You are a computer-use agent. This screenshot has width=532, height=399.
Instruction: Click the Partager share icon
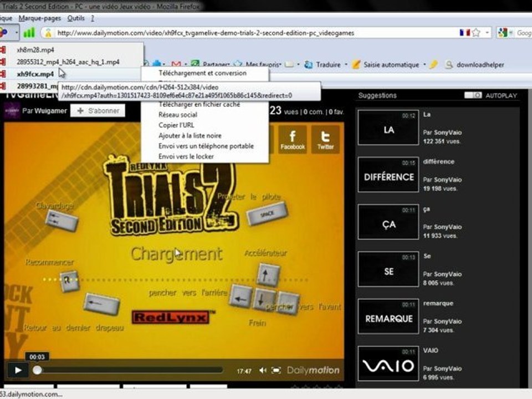(195, 64)
